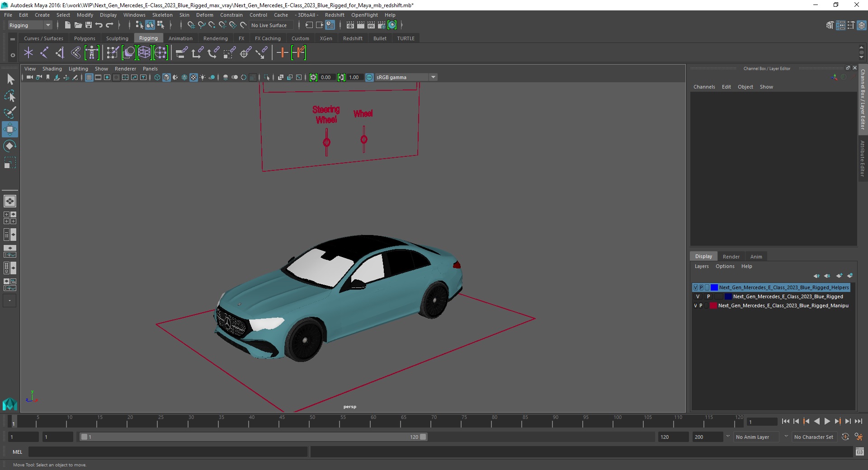Viewport: 868px width, 470px height.
Task: Start IPR render from status line
Action: [x=371, y=25]
